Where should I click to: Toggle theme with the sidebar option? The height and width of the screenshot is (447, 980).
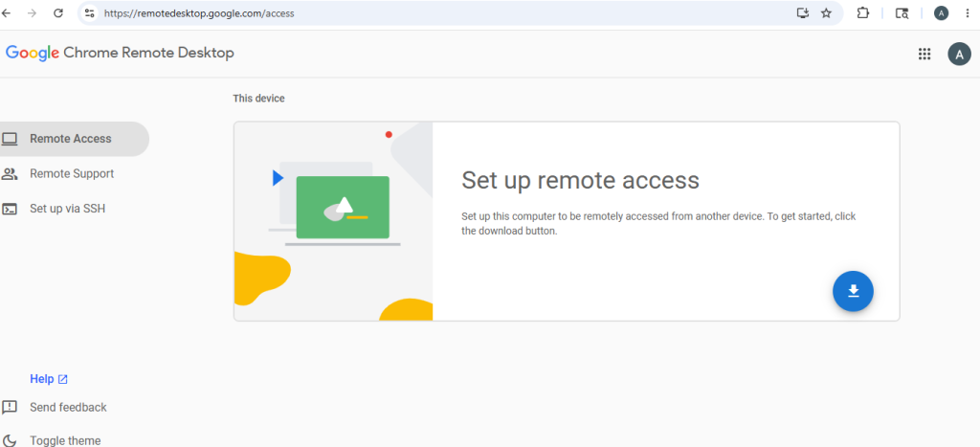coord(65,440)
